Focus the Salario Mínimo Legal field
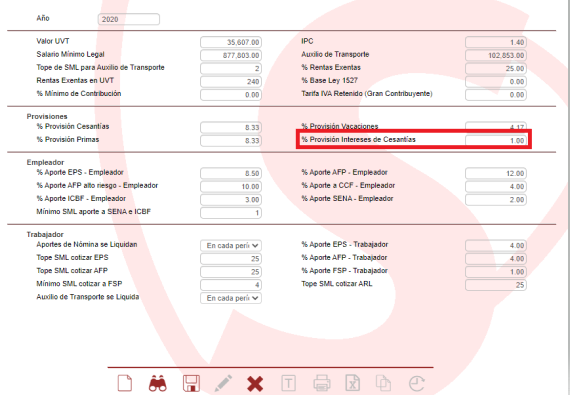Screen dimensions: 570x395 pos(231,55)
